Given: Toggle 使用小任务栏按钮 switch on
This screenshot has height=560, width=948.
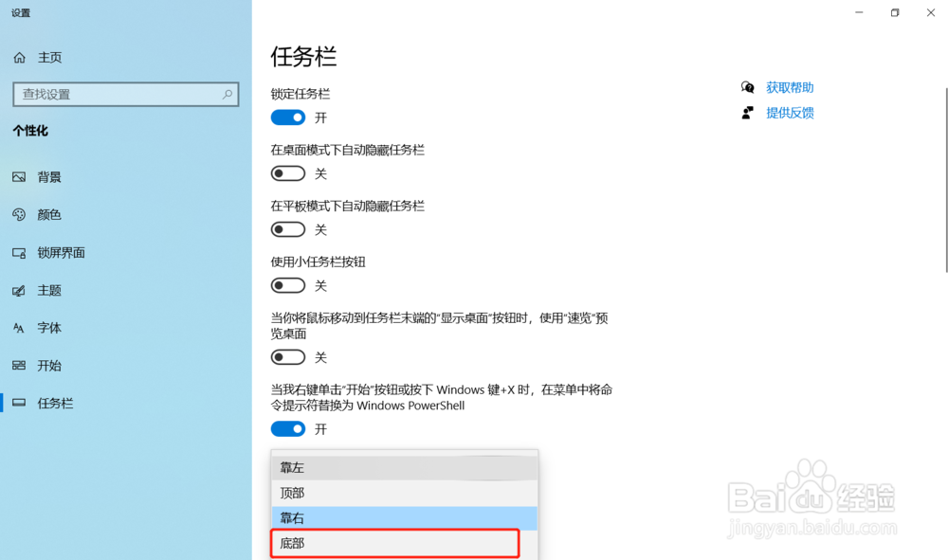Looking at the screenshot, I should (x=288, y=286).
